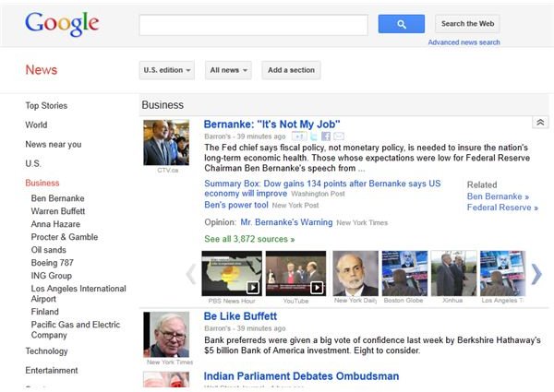Open U.S. section in sidebar
This screenshot has width=554, height=392.
33,163
